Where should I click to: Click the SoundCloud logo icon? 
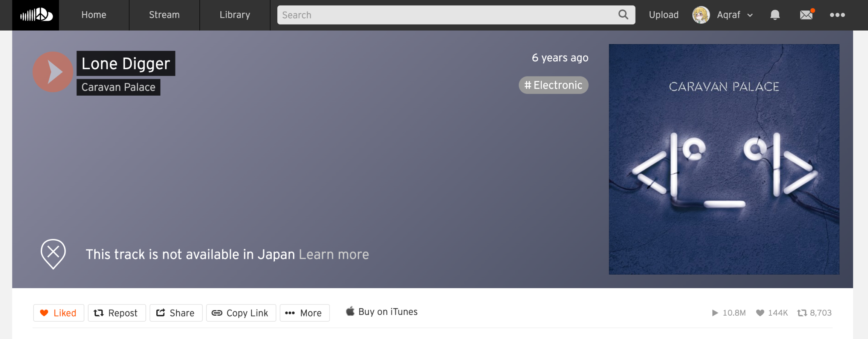pos(36,15)
